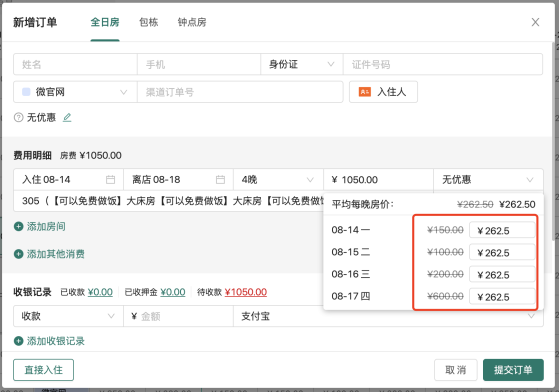Click the strikethrough ¥150.00 original price
Viewport: 559px width, 392px height.
[445, 230]
